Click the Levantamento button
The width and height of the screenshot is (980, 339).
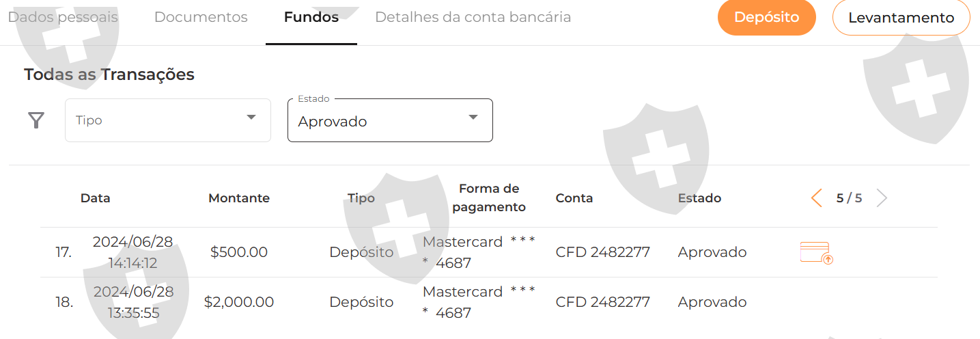pos(901,18)
